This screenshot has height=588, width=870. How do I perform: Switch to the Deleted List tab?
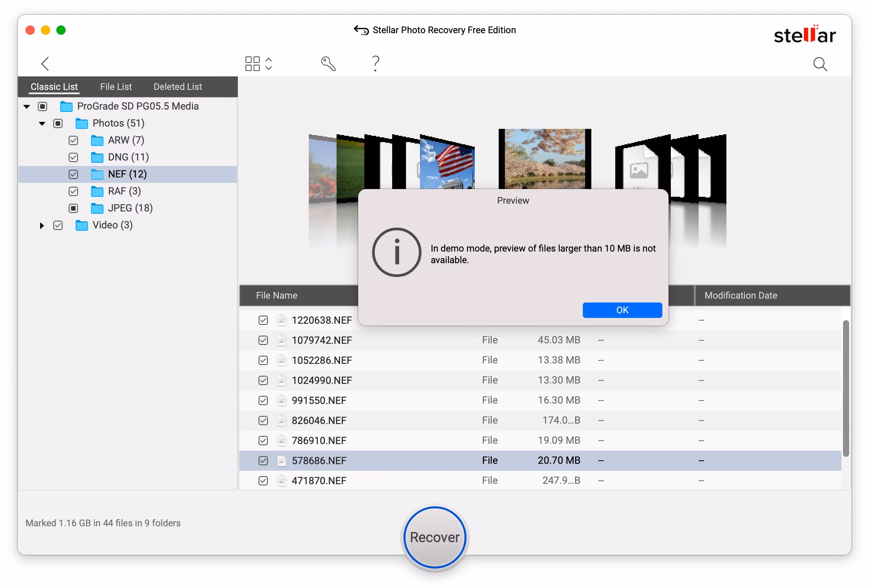[178, 87]
